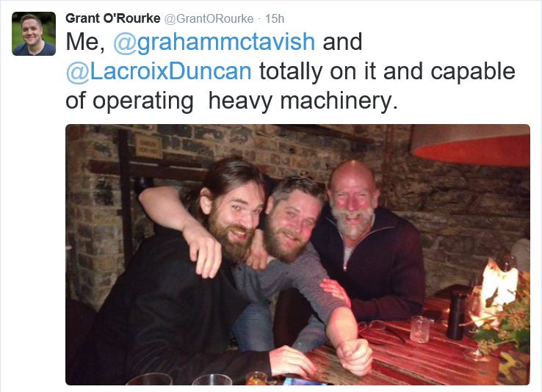Image resolution: width=542 pixels, height=392 pixels.
Task: Click the empty glass tumbler on table
Action: pyautogui.click(x=420, y=329)
